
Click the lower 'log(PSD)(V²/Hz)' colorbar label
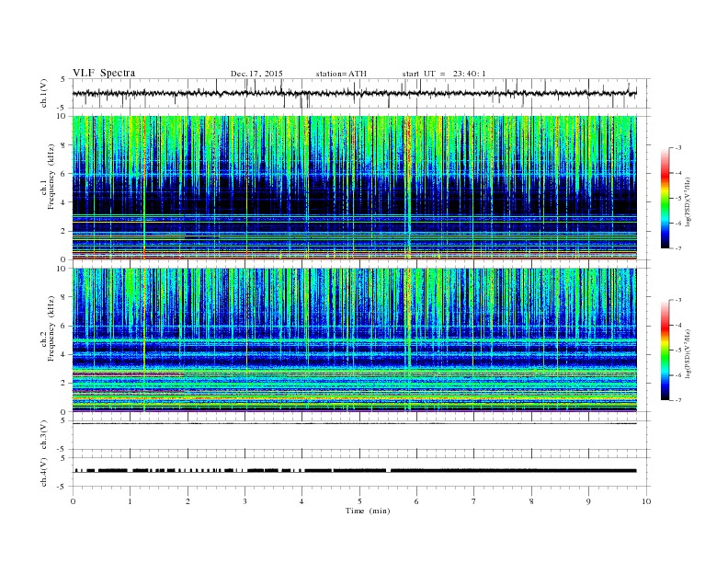pyautogui.click(x=688, y=352)
